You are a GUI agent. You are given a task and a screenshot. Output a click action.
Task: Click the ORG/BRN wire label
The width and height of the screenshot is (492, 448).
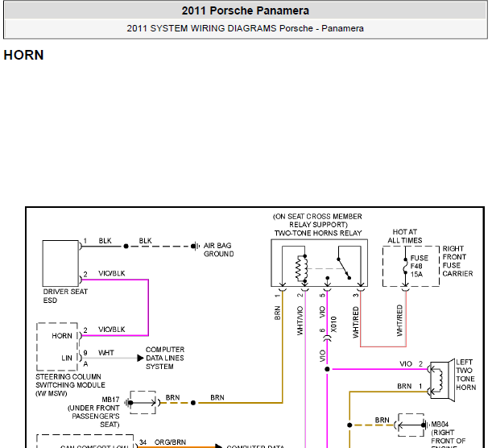pyautogui.click(x=170, y=442)
